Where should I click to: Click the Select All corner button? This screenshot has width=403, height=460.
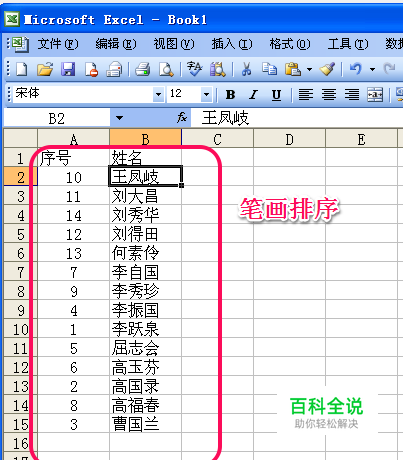point(20,139)
